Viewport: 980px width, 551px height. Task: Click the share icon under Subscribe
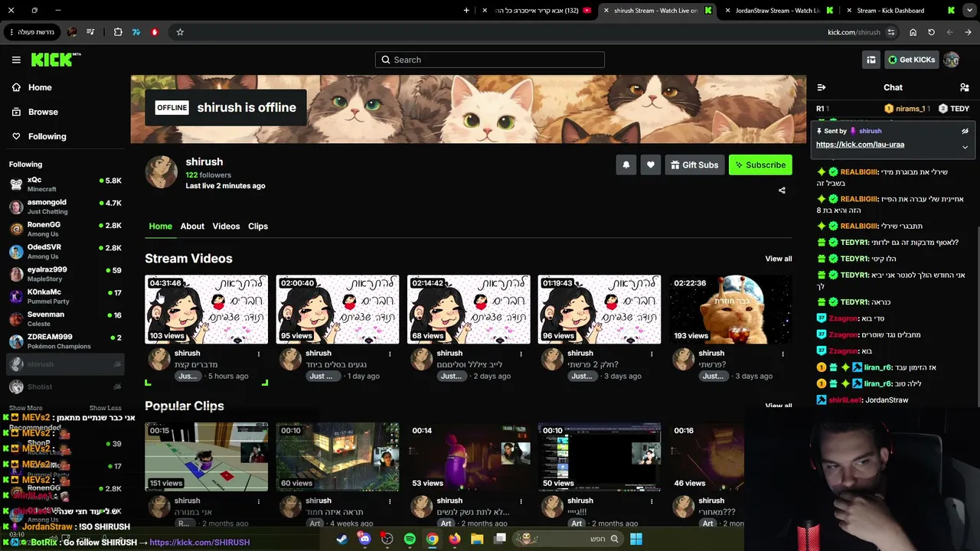(x=782, y=191)
